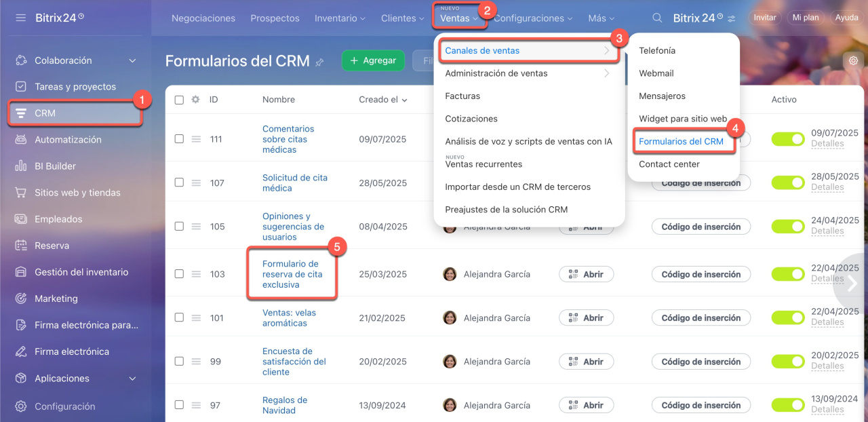This screenshot has height=422, width=868.
Task: Click the Firma electrónica para... document icon
Action: (x=21, y=325)
